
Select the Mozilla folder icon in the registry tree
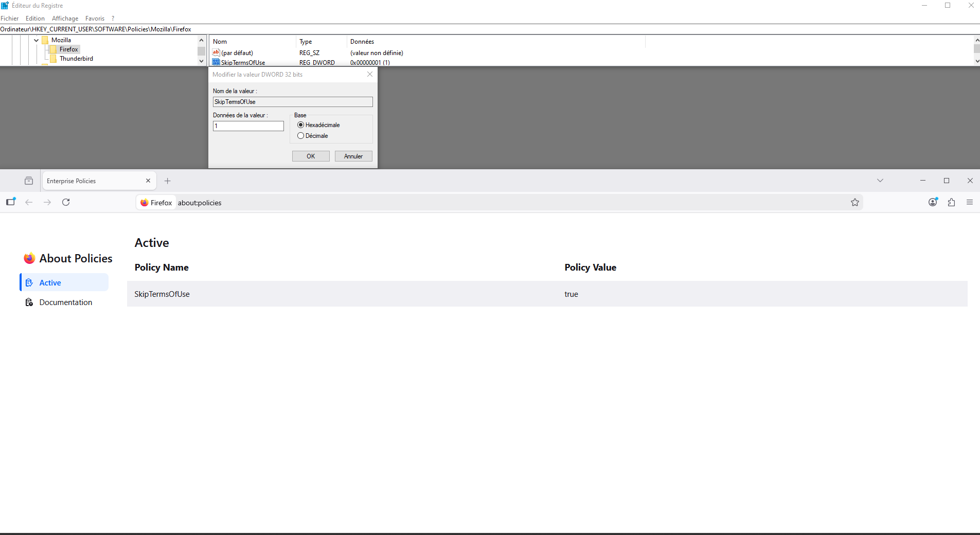click(x=45, y=40)
